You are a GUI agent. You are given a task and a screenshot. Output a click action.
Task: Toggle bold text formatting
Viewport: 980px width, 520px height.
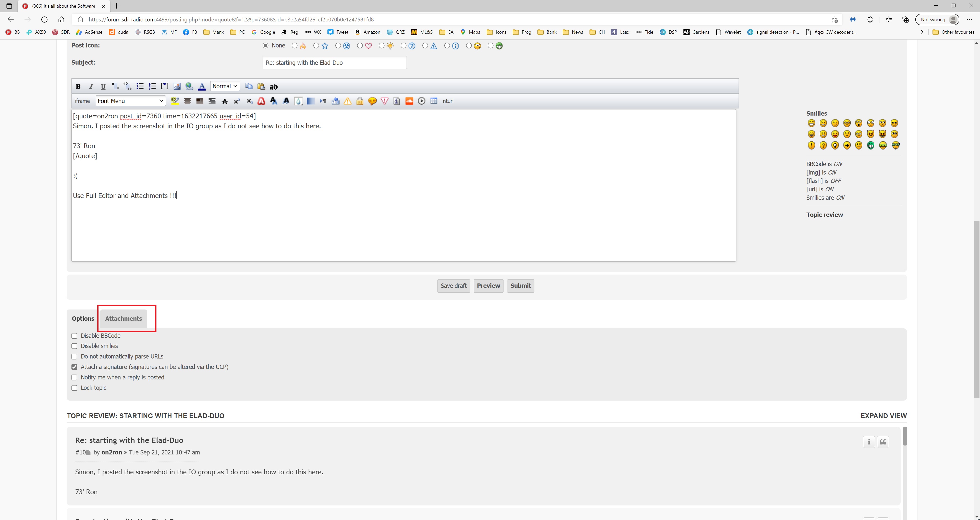(x=78, y=86)
